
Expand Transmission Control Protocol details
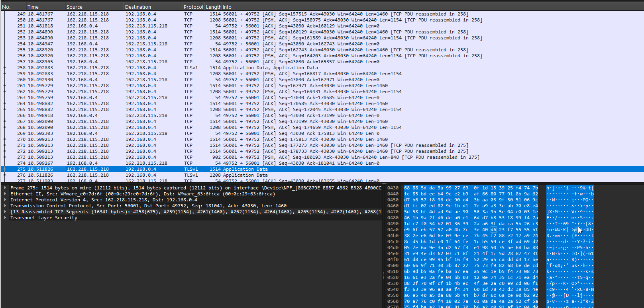[x=5, y=206]
